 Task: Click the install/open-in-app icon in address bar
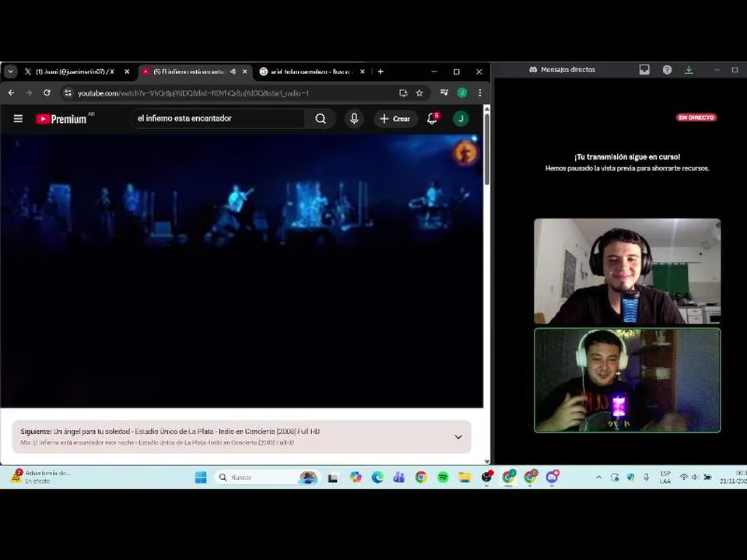click(x=404, y=93)
